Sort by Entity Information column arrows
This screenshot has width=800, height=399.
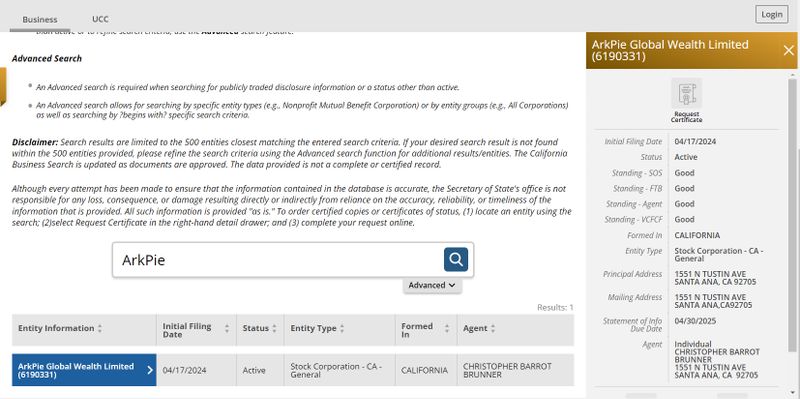(99, 329)
